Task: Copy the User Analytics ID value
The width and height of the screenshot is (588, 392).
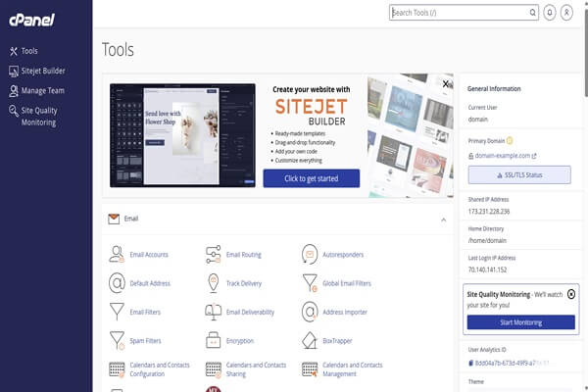Action: point(509,363)
